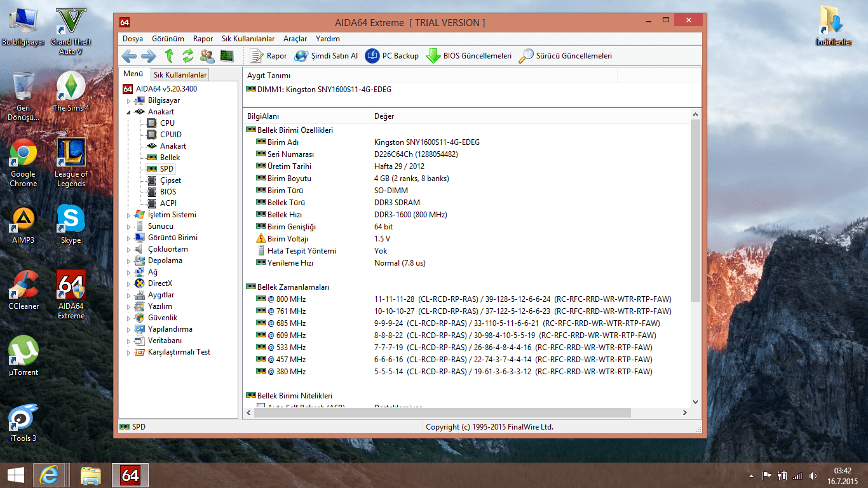Open the Yardım menu

pyautogui.click(x=328, y=39)
